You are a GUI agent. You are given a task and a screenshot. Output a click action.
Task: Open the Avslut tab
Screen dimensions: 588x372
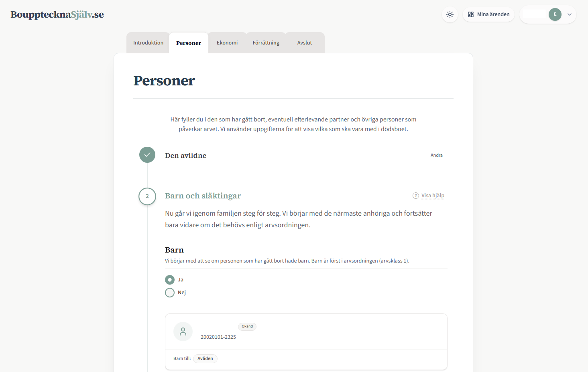(x=305, y=43)
